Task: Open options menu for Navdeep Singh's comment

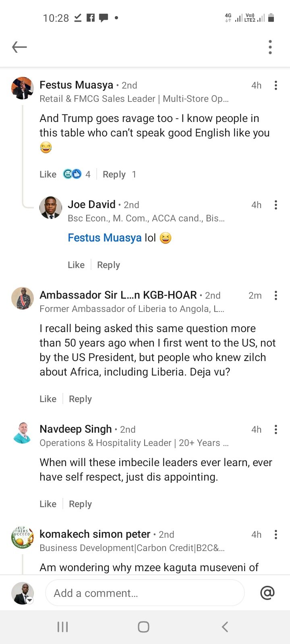Action: pyautogui.click(x=276, y=429)
